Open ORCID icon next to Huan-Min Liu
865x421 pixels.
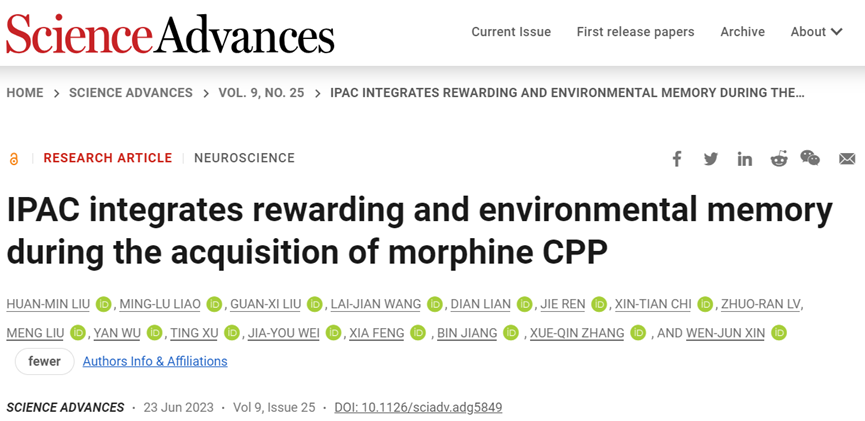point(104,305)
